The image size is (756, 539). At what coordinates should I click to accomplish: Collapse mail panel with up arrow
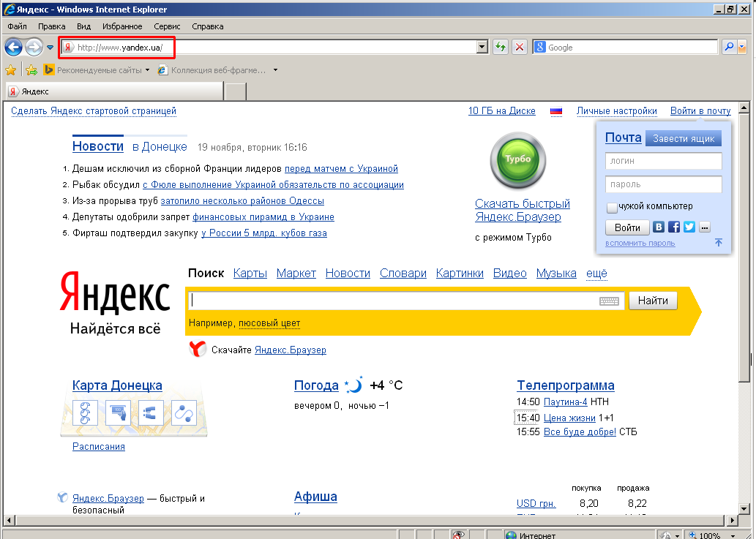[719, 242]
